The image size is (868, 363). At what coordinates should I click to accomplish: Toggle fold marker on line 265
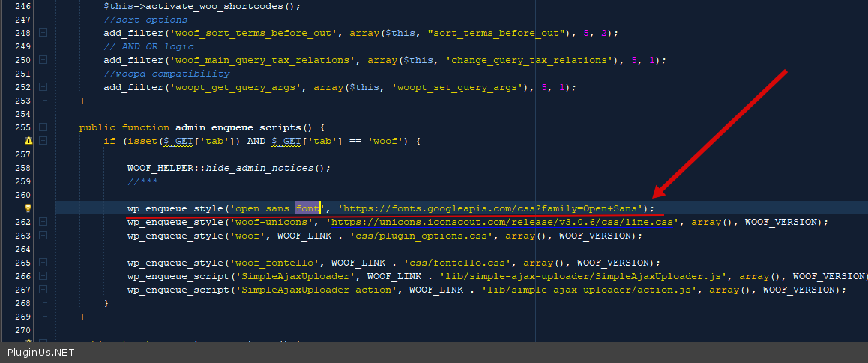tap(43, 262)
